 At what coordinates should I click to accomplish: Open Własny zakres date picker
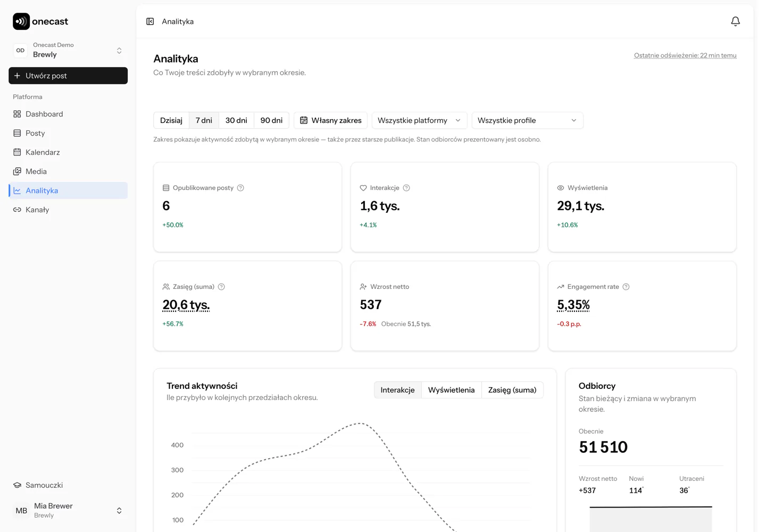click(331, 120)
